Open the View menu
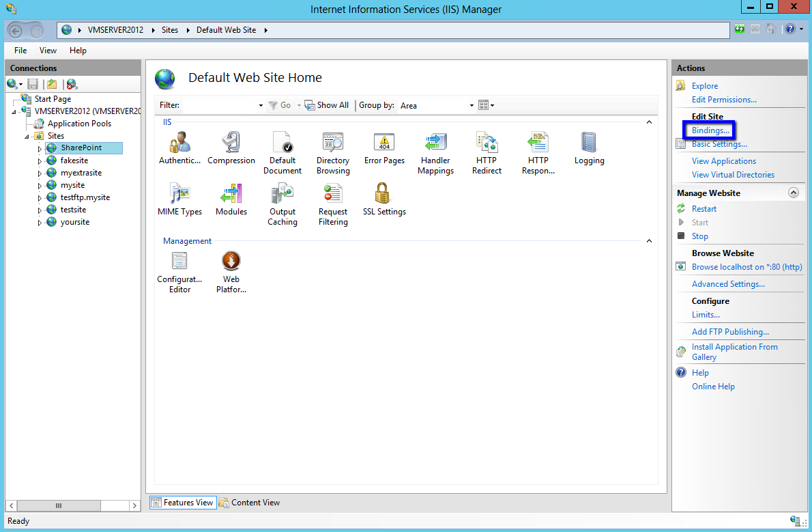 tap(48, 51)
